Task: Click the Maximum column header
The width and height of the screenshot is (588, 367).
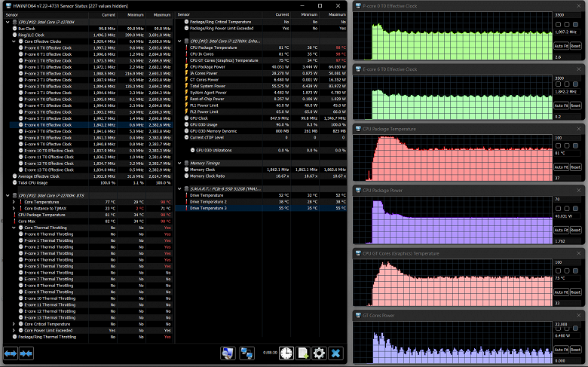Action: click(162, 14)
